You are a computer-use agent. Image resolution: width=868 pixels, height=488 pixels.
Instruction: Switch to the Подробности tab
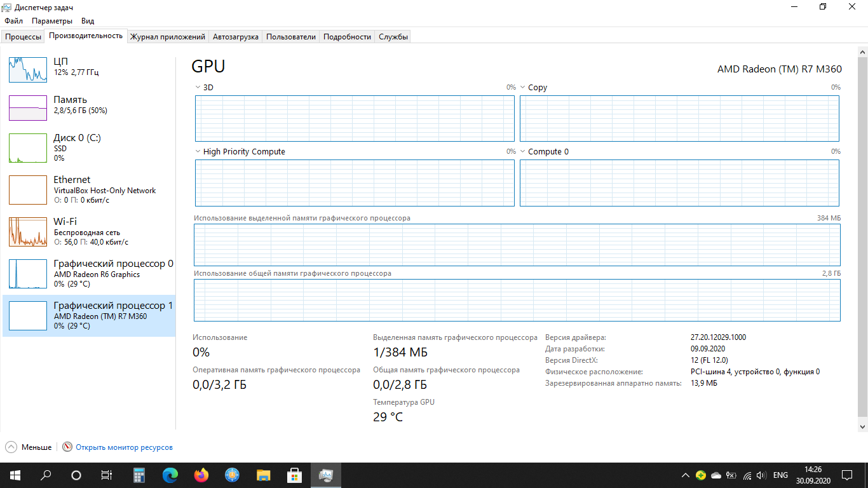347,37
